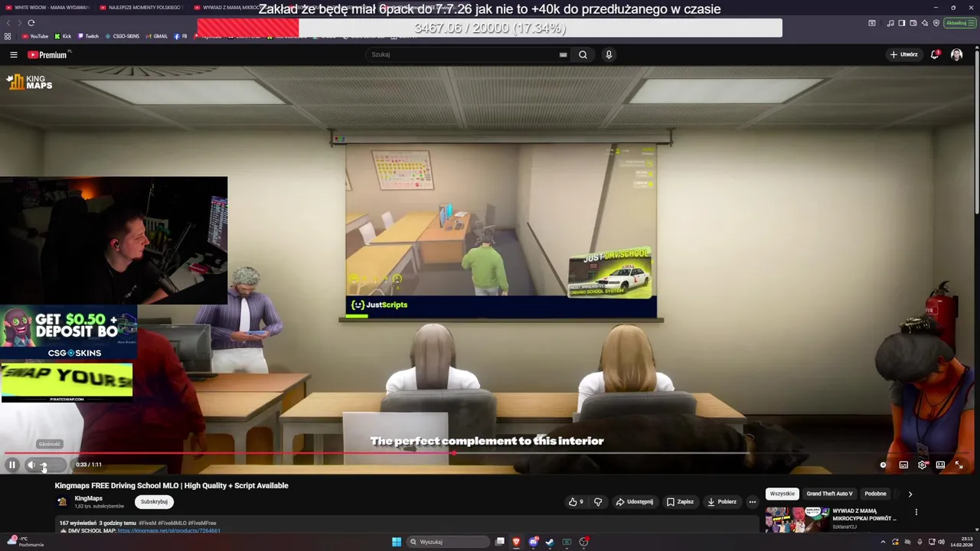Pause the video playback
The image size is (980, 551).
(x=12, y=465)
